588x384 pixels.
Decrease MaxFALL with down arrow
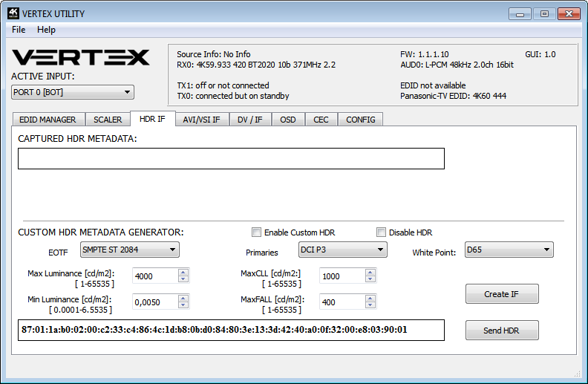[370, 305]
